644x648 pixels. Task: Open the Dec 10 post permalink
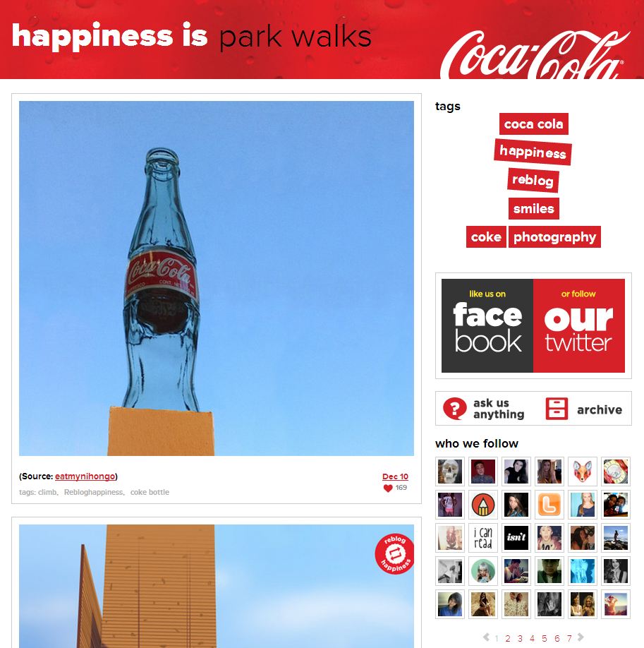(395, 476)
